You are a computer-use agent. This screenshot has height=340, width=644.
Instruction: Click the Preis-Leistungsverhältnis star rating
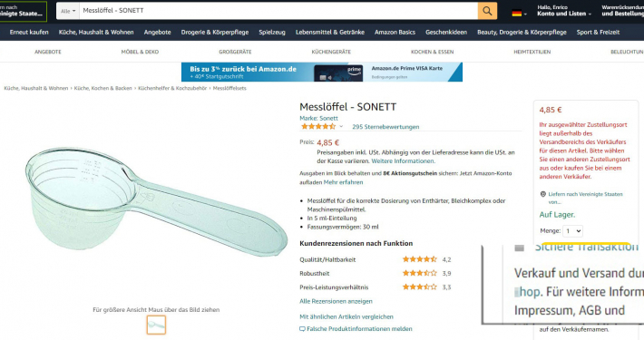(x=419, y=287)
